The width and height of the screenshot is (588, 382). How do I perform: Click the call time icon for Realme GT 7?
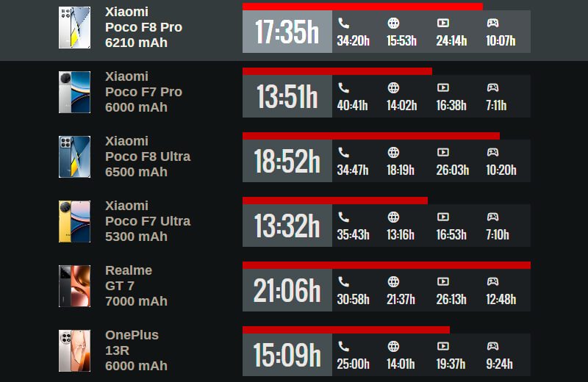[343, 281]
